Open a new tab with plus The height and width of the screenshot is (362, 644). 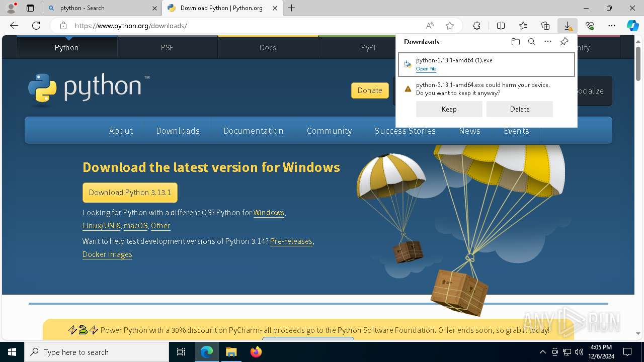292,8
